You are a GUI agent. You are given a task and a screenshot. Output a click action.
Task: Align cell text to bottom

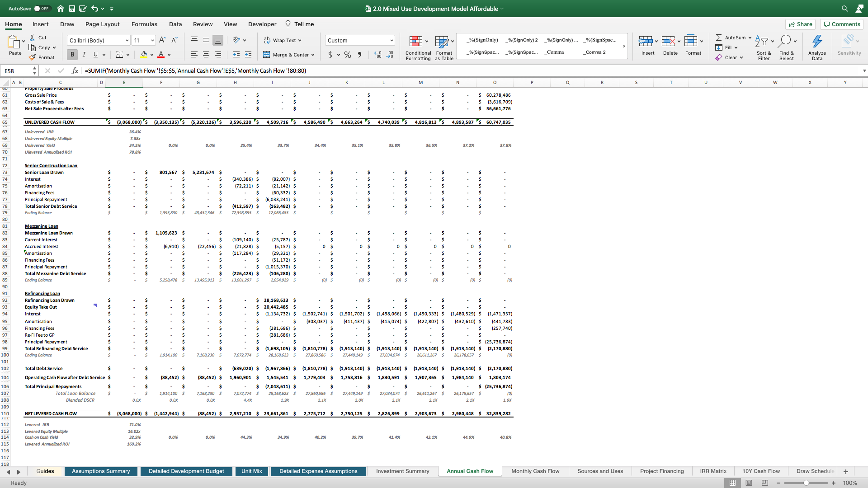click(x=218, y=40)
